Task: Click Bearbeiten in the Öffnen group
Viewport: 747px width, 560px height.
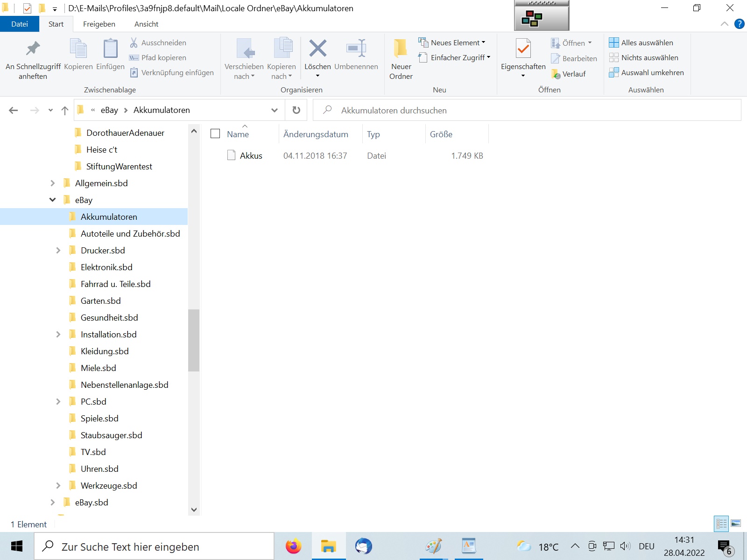Action: coord(574,58)
